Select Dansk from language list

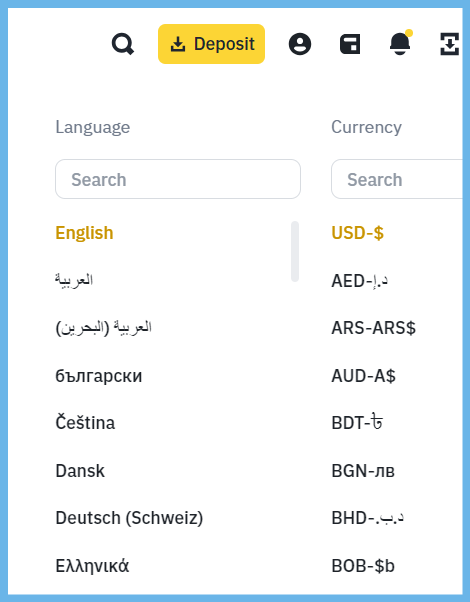point(80,471)
